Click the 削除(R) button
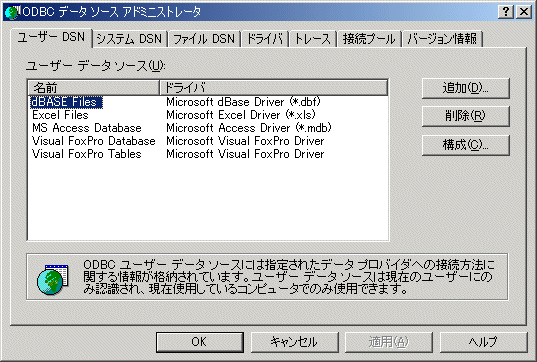 [x=466, y=116]
